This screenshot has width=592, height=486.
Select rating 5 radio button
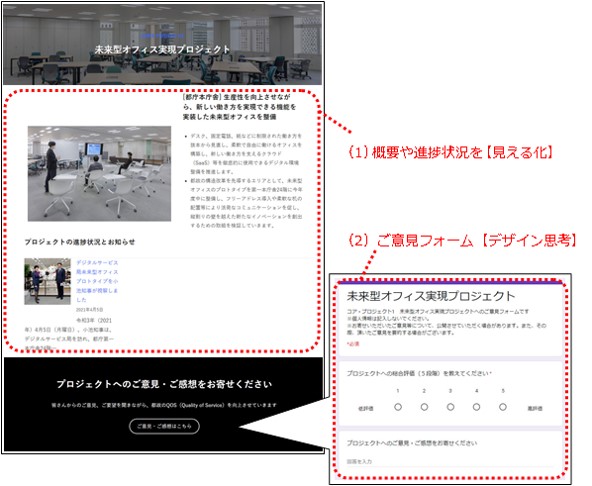click(x=503, y=407)
